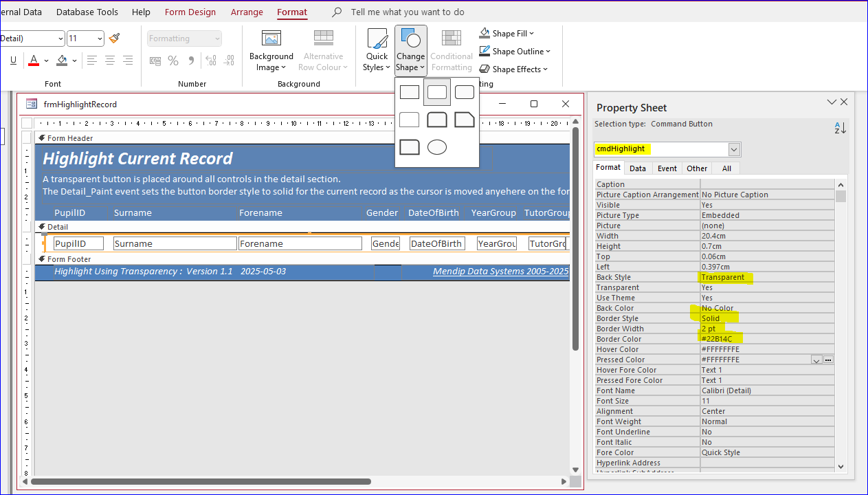The height and width of the screenshot is (495, 868).
Task: Sort properties alphabetically with A-Z icon
Action: tap(840, 128)
